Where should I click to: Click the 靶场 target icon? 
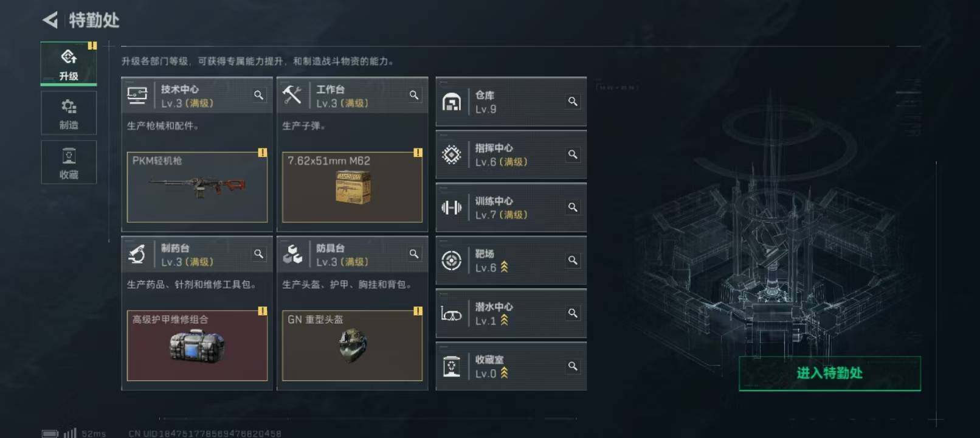452,260
